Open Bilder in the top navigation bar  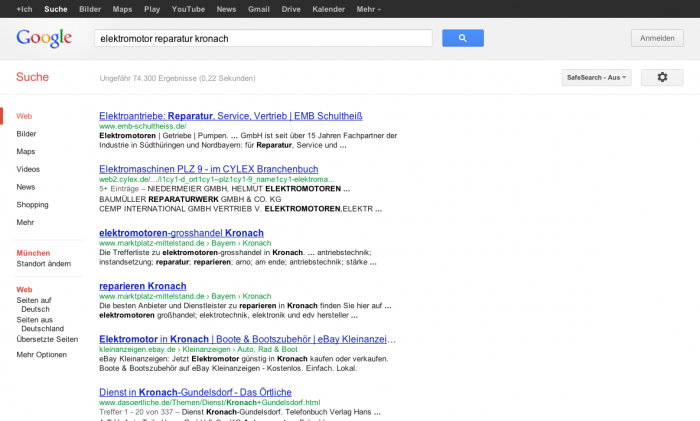tap(90, 9)
